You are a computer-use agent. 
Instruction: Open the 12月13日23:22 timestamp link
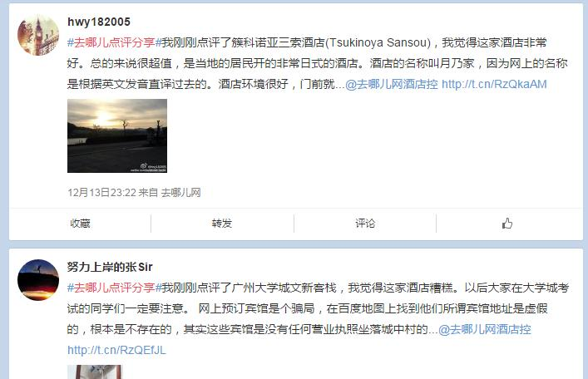101,193
